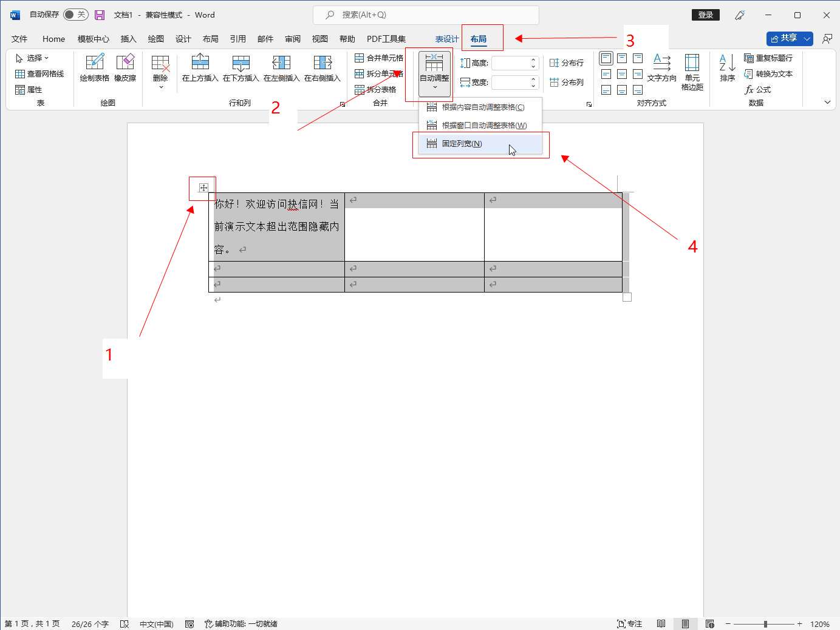Open the Select (选择) dropdown
The width and height of the screenshot is (840, 630).
[x=32, y=58]
